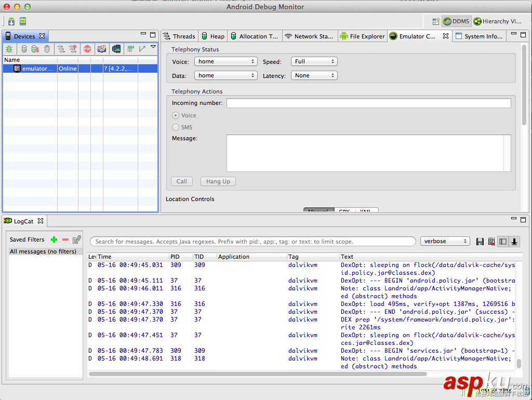The height and width of the screenshot is (400, 532).
Task: Start screen recording of the device
Action: [x=116, y=48]
